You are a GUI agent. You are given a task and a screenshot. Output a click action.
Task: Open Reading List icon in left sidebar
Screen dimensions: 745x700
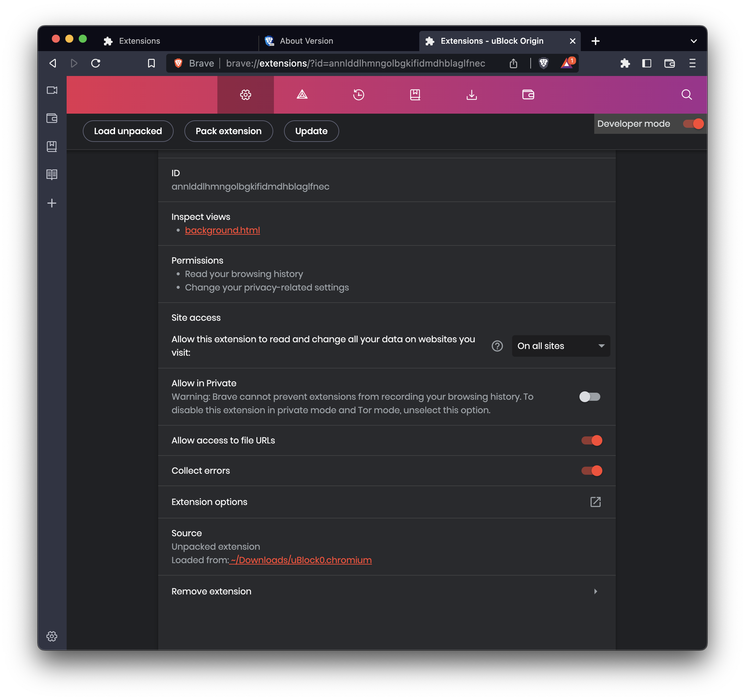pyautogui.click(x=52, y=174)
